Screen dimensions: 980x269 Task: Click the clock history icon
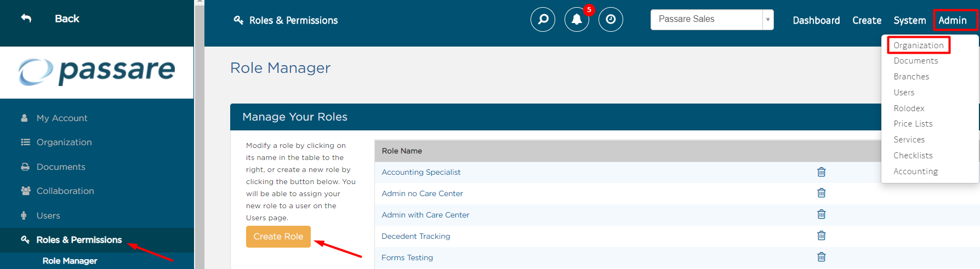pyautogui.click(x=611, y=20)
